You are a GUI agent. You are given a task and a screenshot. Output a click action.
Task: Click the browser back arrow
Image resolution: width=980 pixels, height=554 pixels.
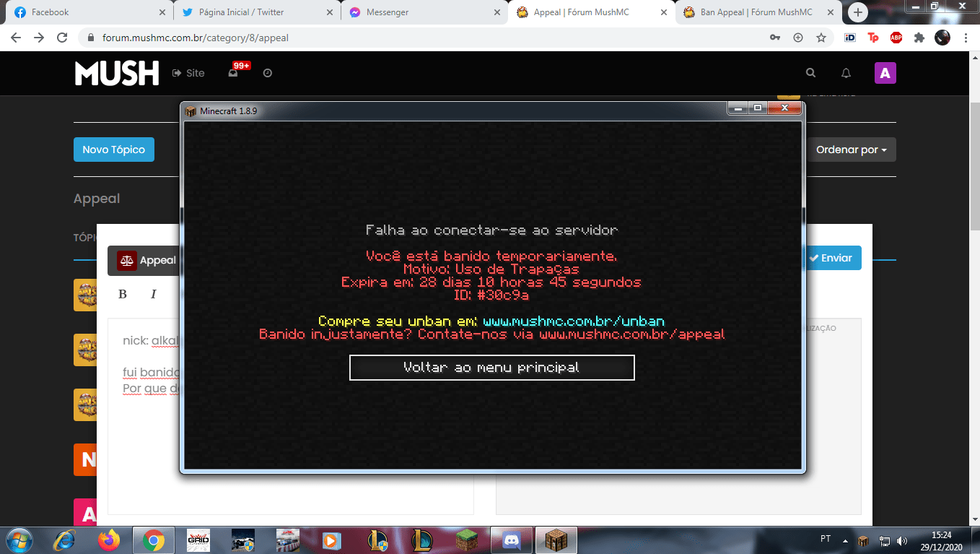point(16,38)
